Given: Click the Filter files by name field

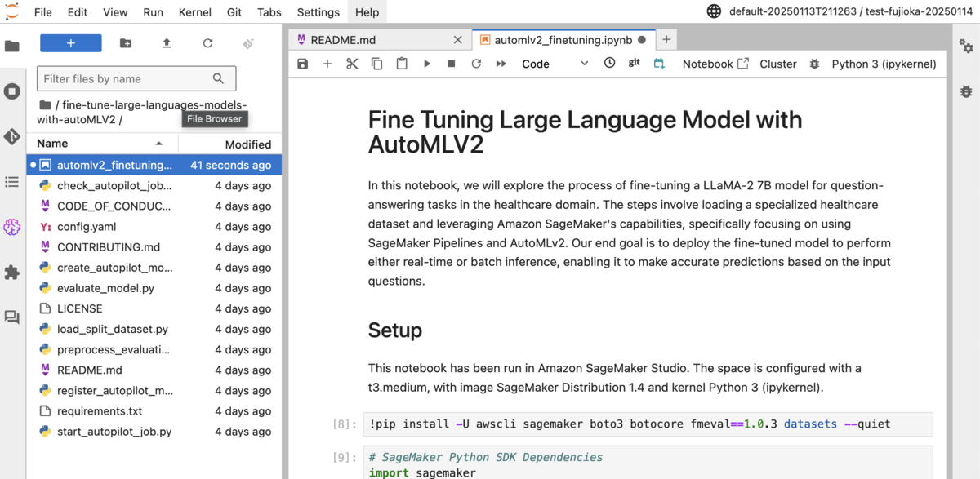Looking at the screenshot, I should [x=136, y=78].
